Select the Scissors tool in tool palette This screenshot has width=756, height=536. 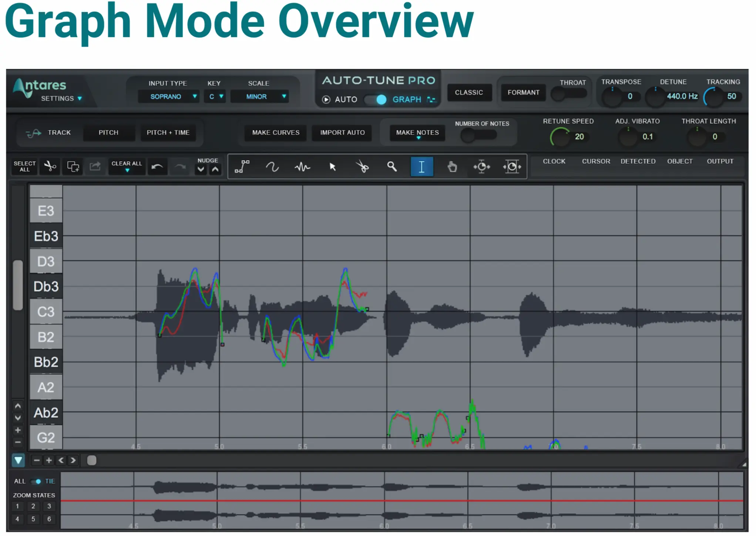point(362,167)
